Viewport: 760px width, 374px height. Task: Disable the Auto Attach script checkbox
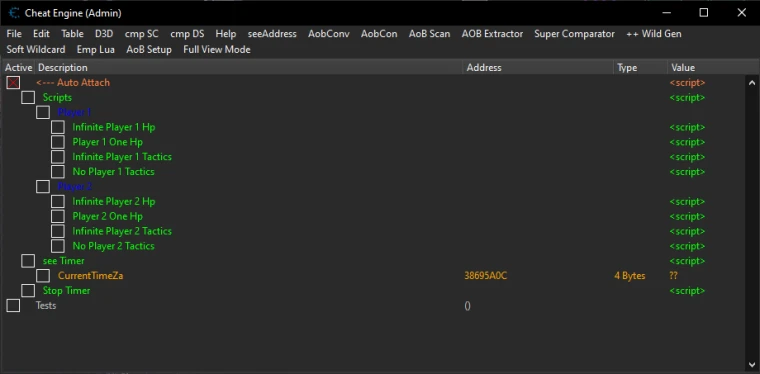13,83
